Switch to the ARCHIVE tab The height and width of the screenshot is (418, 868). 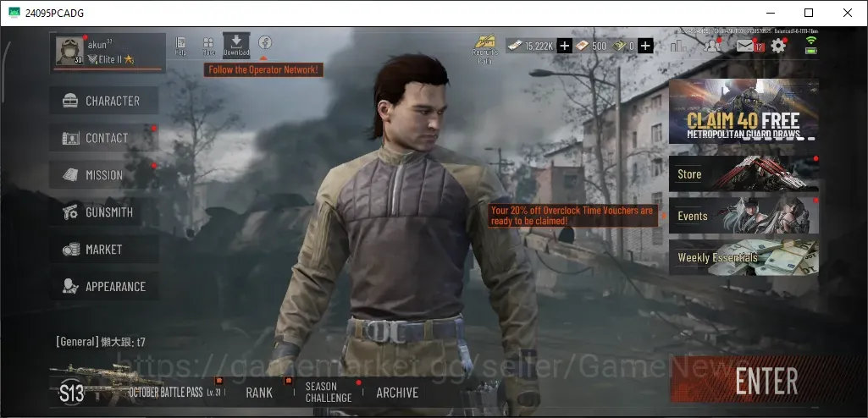click(397, 393)
